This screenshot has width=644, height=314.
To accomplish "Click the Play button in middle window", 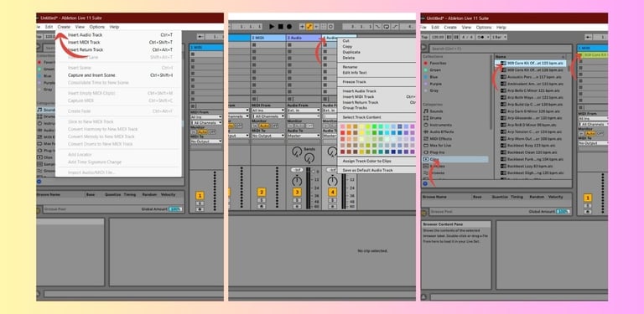I will [272, 26].
